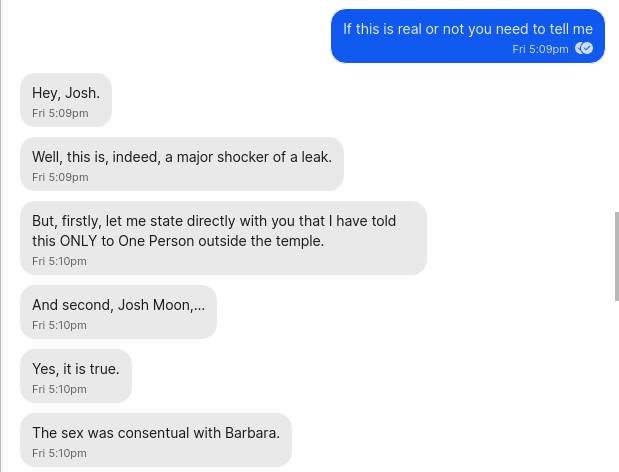
Task: Click timestamp below the 'major shocker' message
Action: [60, 177]
